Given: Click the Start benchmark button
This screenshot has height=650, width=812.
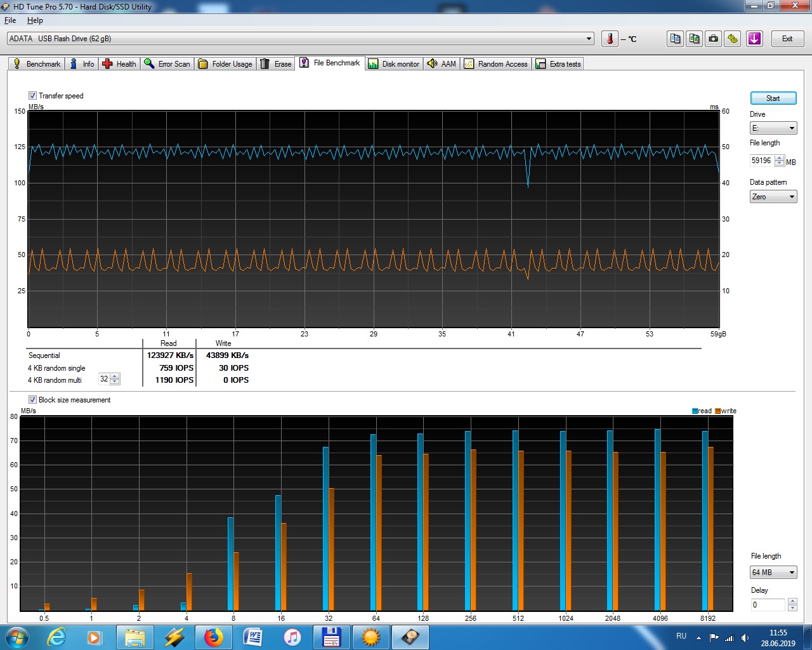Looking at the screenshot, I should click(773, 98).
